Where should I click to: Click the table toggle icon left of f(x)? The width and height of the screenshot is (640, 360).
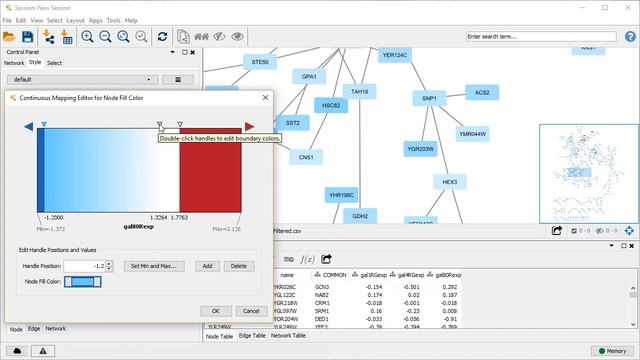pos(289,259)
